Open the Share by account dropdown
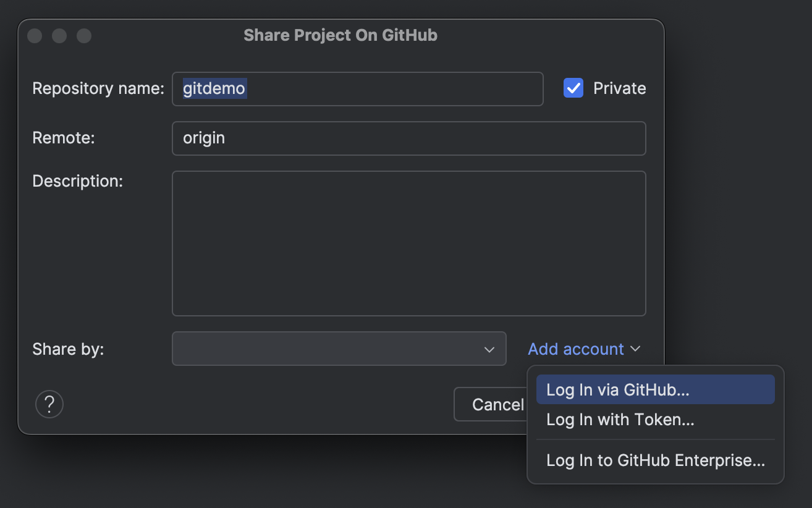812x508 pixels. (339, 349)
